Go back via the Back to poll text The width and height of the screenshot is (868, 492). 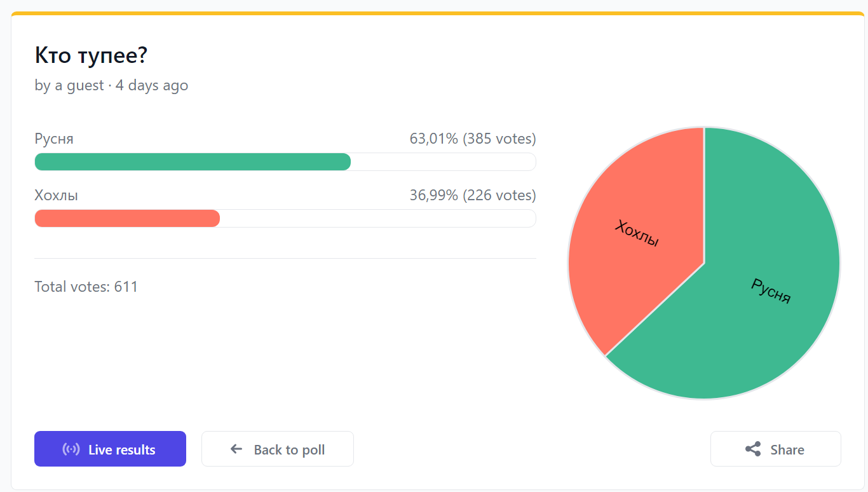[x=289, y=450]
